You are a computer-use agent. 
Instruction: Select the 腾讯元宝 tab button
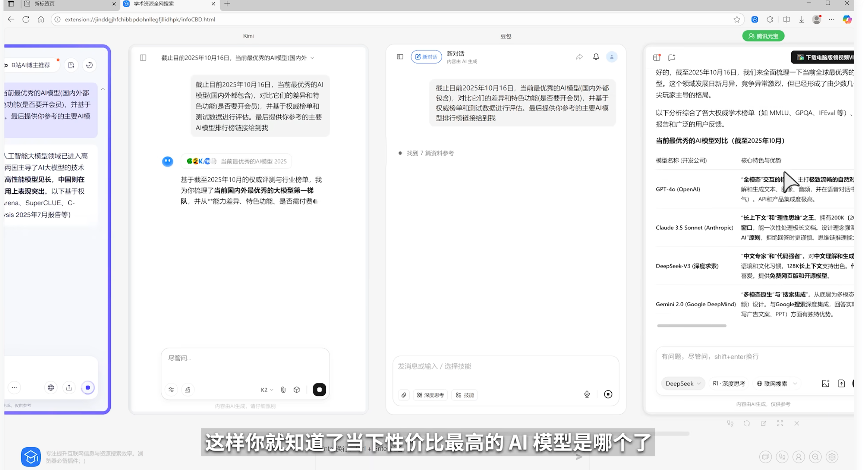click(763, 36)
